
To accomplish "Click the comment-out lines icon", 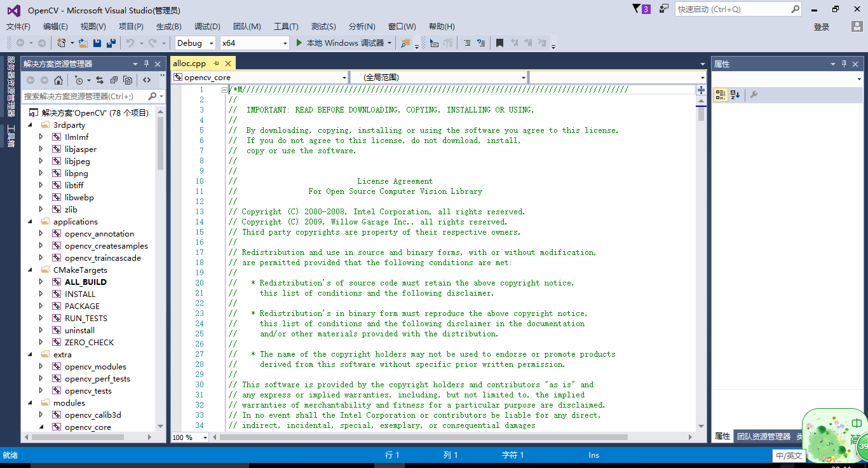I will (x=467, y=43).
